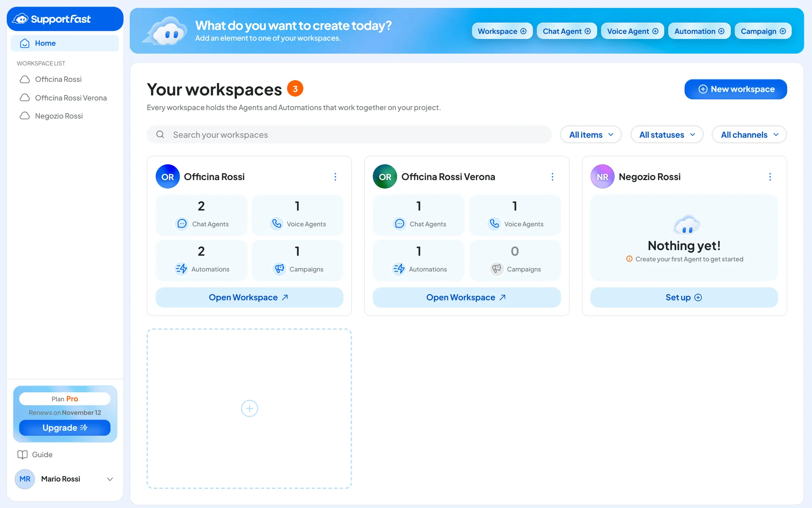Open Workspace for Officina Rossi
The image size is (812, 508).
[x=249, y=297]
